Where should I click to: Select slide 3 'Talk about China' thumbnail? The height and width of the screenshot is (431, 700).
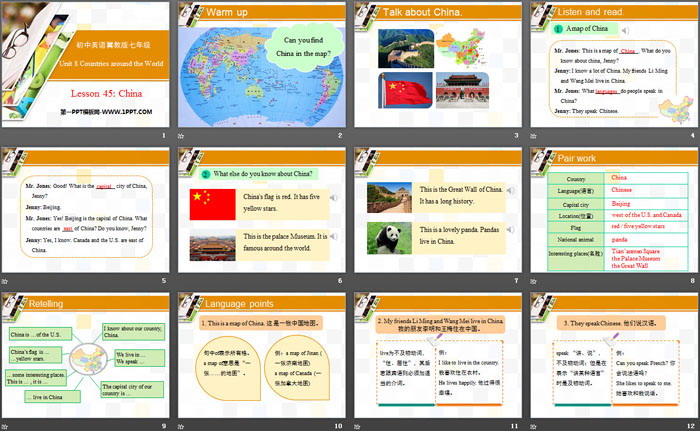click(x=438, y=65)
